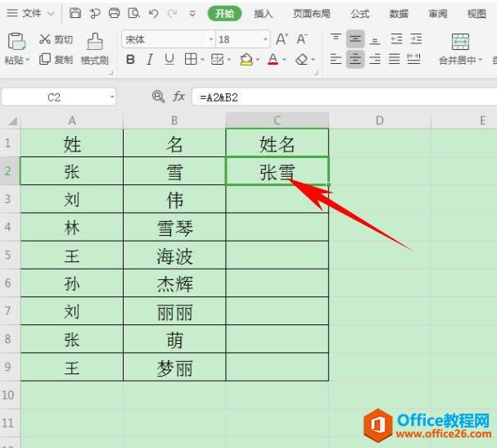Image resolution: width=497 pixels, height=448 pixels.
Task: Open the 文件 menu
Action: click(x=31, y=13)
